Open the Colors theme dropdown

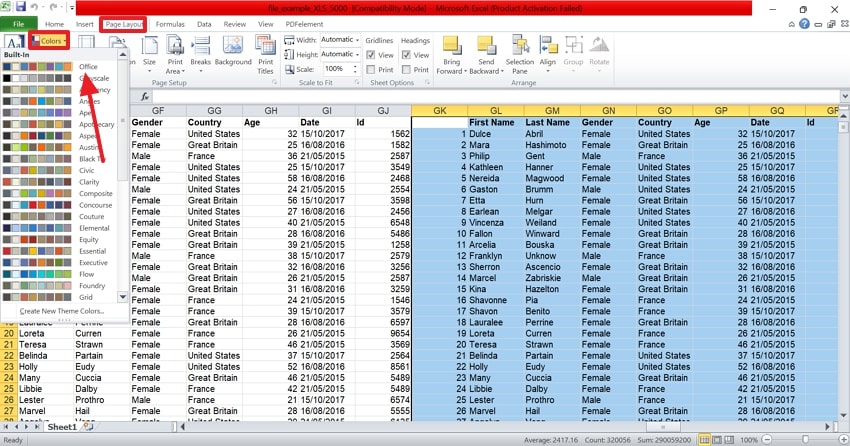pos(49,41)
